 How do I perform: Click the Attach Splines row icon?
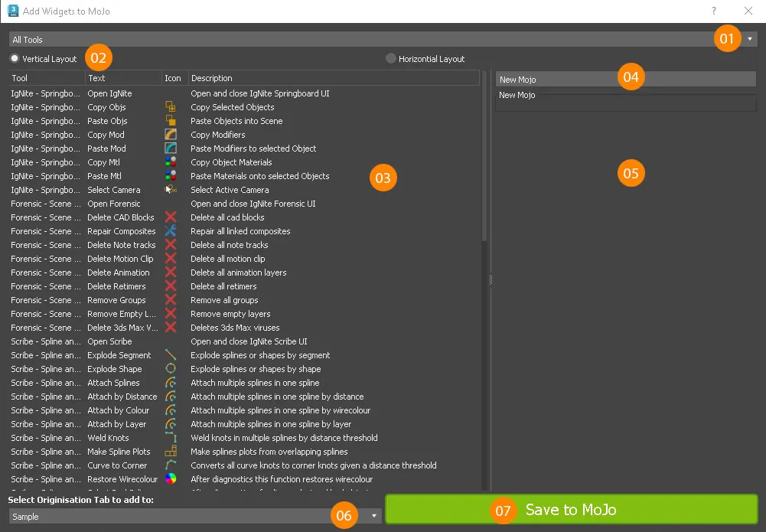171,383
